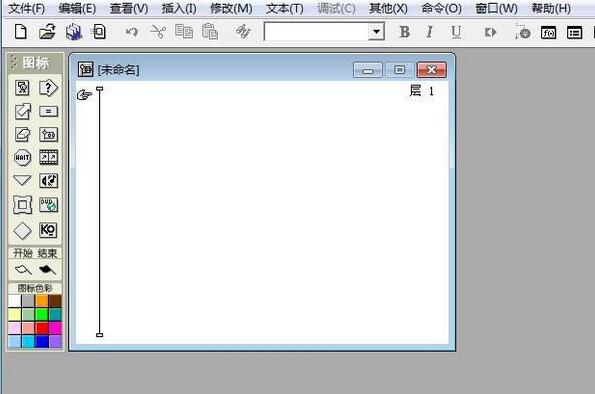The width and height of the screenshot is (595, 394).
Task: Choose the dark blue color swatch
Action: [x=42, y=342]
